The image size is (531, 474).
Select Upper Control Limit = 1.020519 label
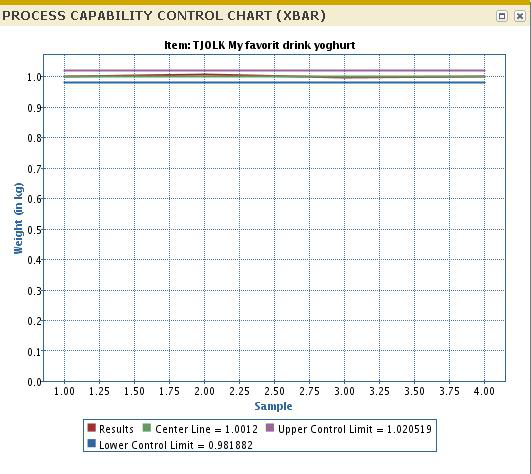click(355, 429)
